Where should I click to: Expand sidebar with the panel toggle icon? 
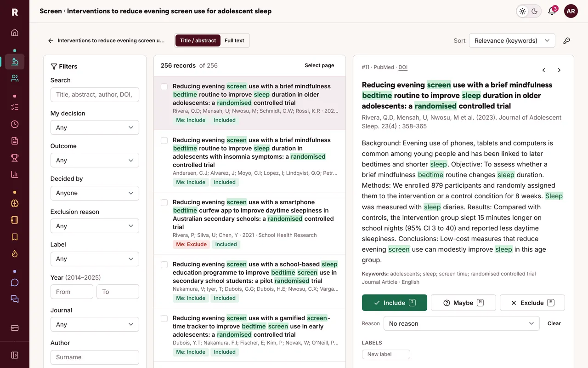pyautogui.click(x=15, y=355)
